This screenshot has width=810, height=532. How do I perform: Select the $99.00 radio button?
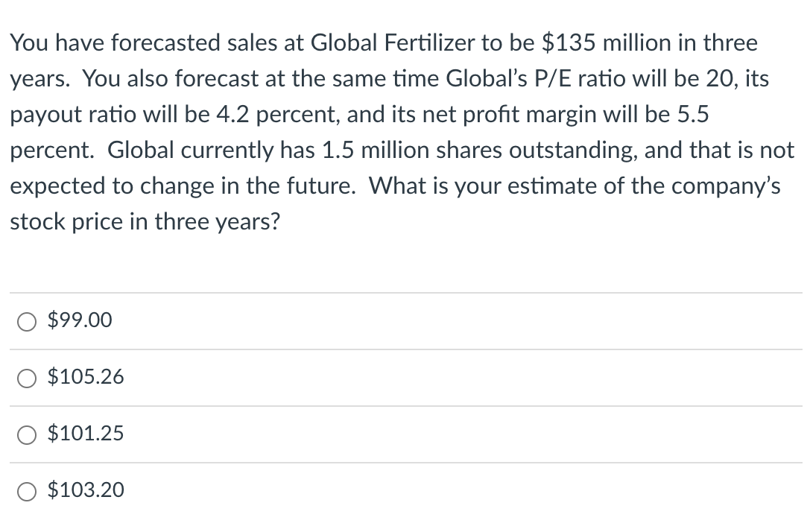(26, 321)
